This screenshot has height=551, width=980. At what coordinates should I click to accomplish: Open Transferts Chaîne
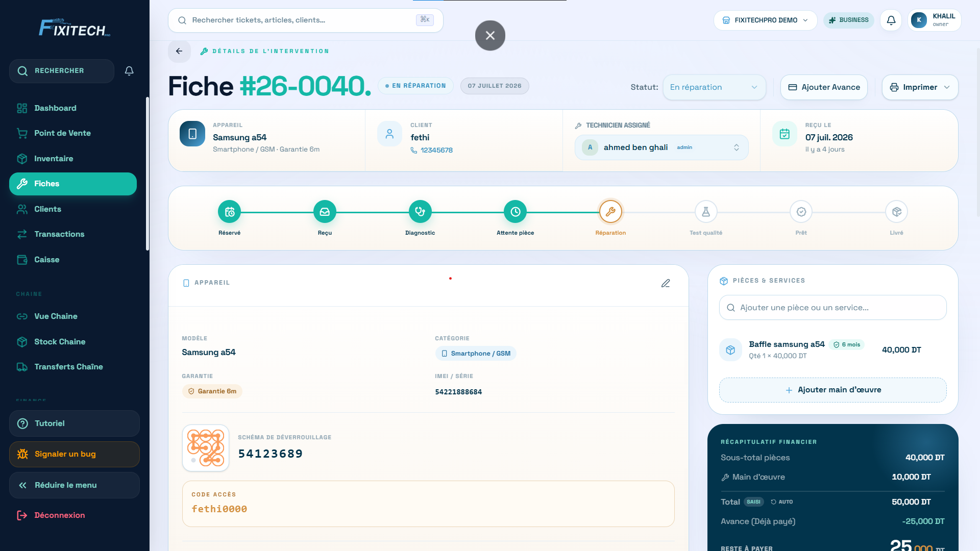(73, 367)
